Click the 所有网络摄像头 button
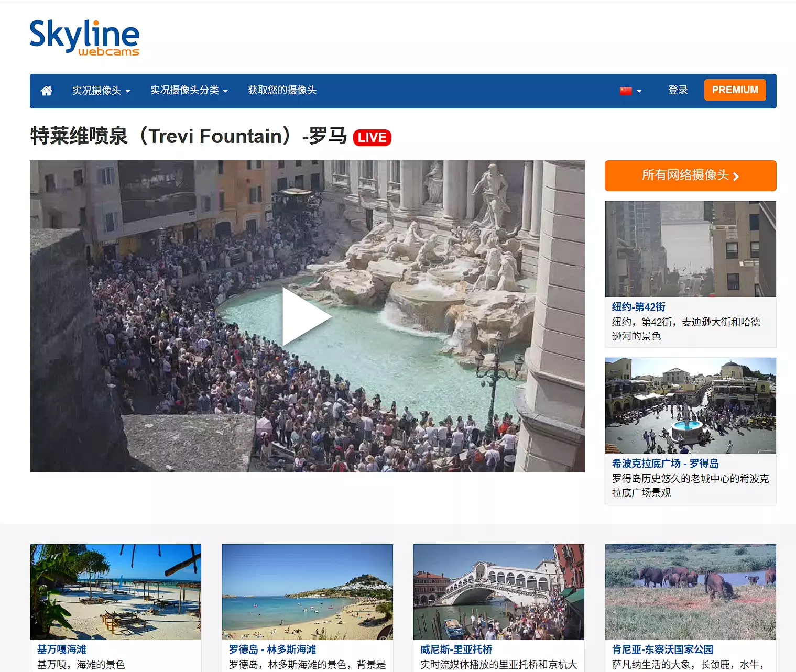The height and width of the screenshot is (672, 796). pyautogui.click(x=690, y=175)
